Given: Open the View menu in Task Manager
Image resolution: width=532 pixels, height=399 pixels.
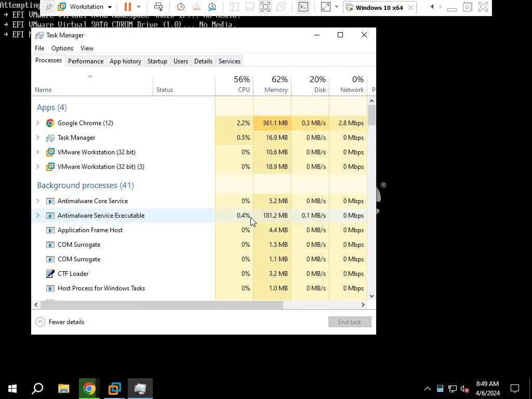Looking at the screenshot, I should 87,48.
